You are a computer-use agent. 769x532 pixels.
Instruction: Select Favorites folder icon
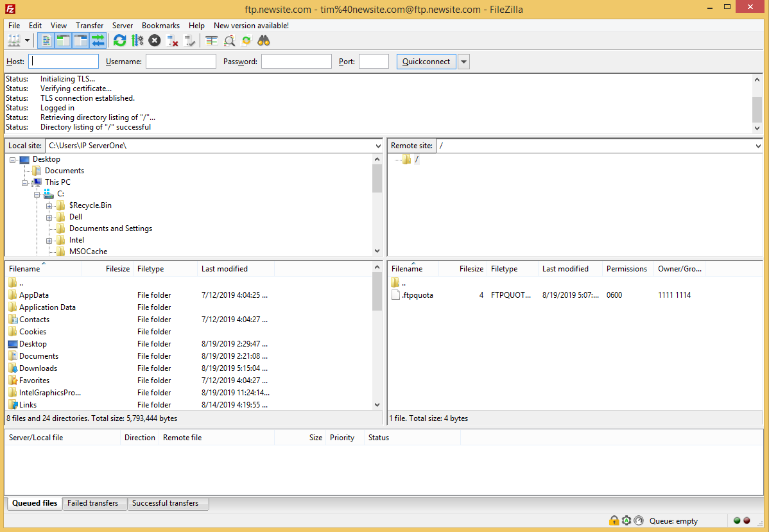[x=13, y=381]
